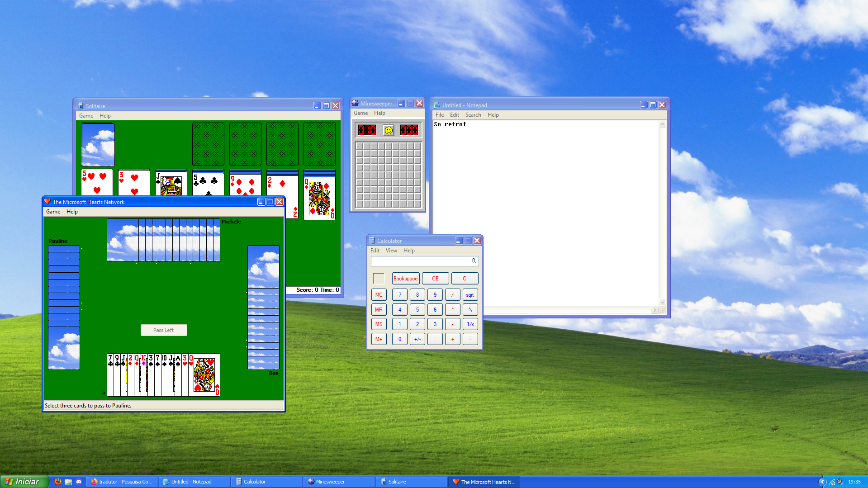868x488 pixels.
Task: Click the Queen of Diamonds in Solitaire
Action: tap(319, 199)
